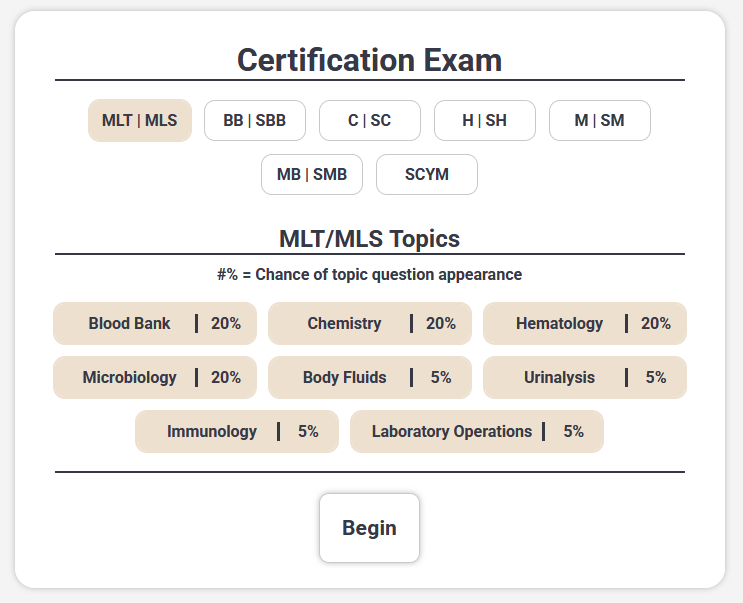The height and width of the screenshot is (603, 743).
Task: Click the 5% value beside Laboratory Operations
Action: 573,432
